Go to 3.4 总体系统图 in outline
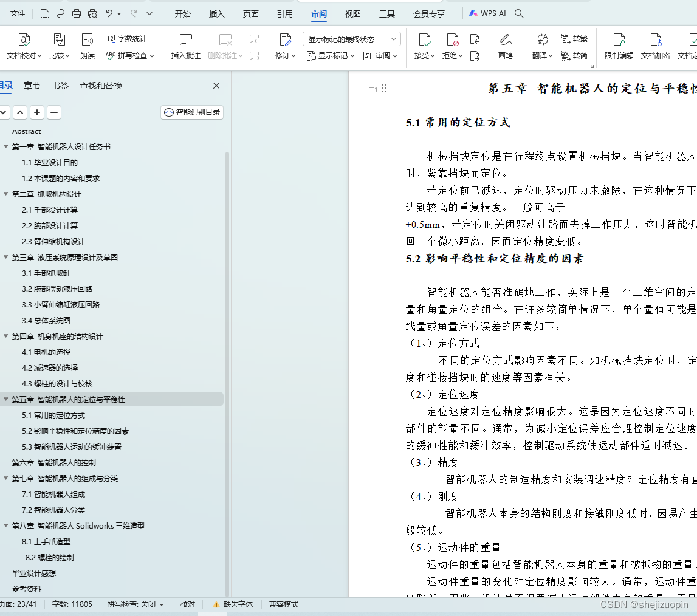Viewport: 697px width, 616px height. 46,320
